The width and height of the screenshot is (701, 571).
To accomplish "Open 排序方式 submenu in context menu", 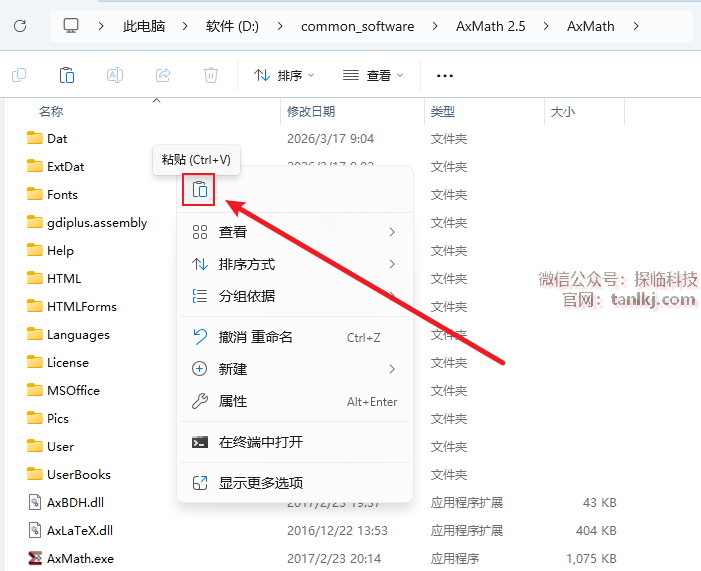I will [x=295, y=264].
